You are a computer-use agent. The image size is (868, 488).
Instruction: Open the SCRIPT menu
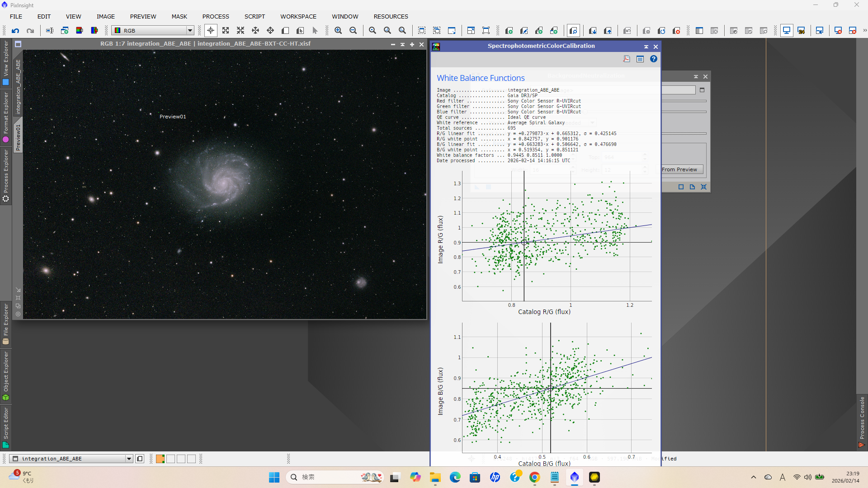(255, 17)
